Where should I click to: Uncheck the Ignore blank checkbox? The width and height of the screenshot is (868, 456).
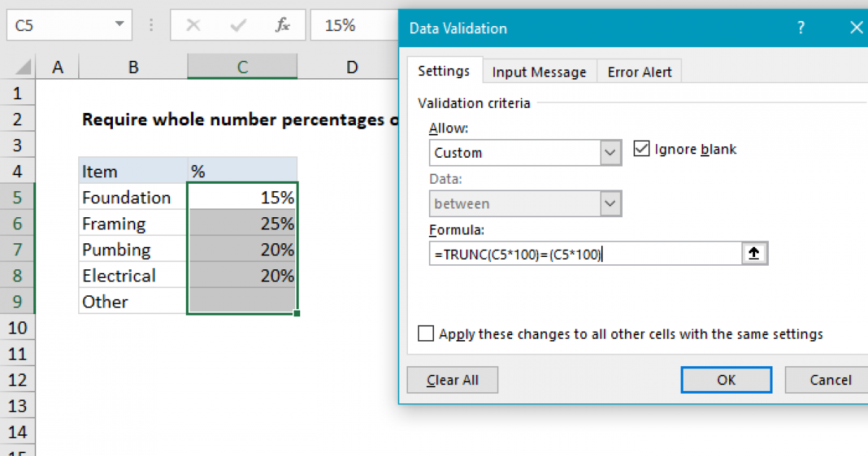click(x=642, y=148)
